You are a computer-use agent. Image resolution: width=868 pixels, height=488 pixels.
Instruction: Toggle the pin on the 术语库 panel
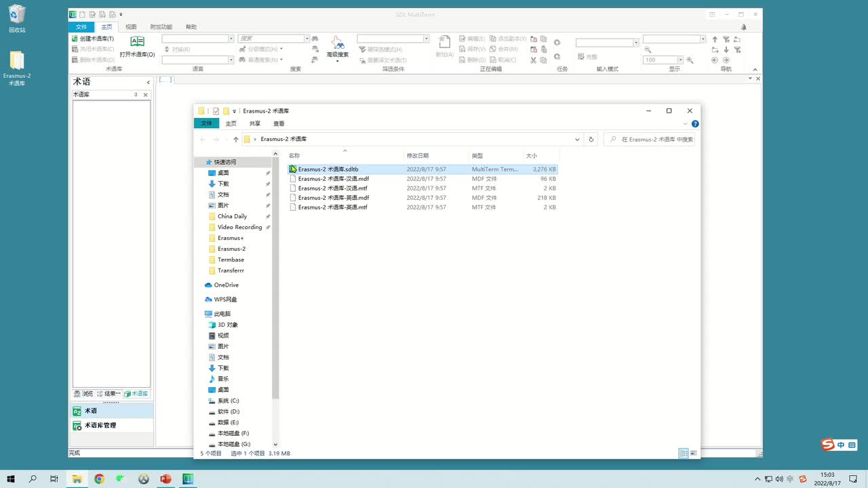coord(136,95)
